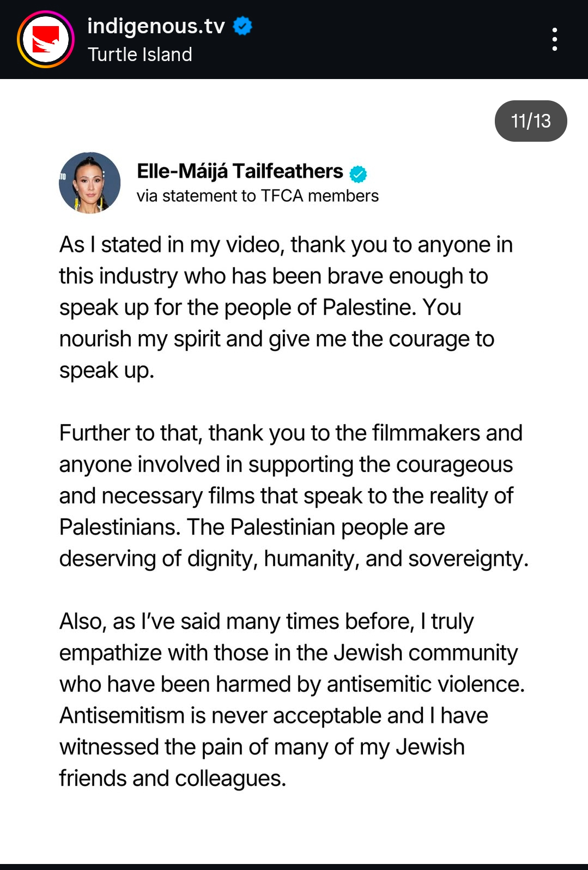Click verified badge beside indigenous.tv
The width and height of the screenshot is (588, 870).
[243, 26]
